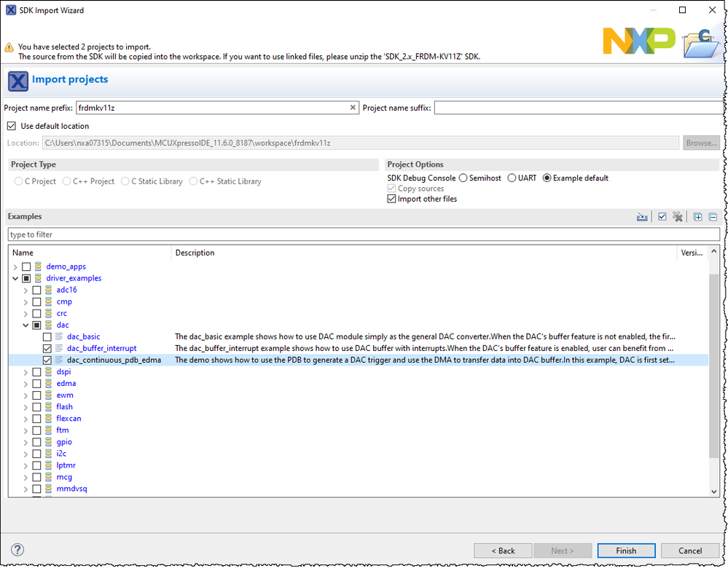The height and width of the screenshot is (568, 728).
Task: Select the edma tree label
Action: pos(66,383)
